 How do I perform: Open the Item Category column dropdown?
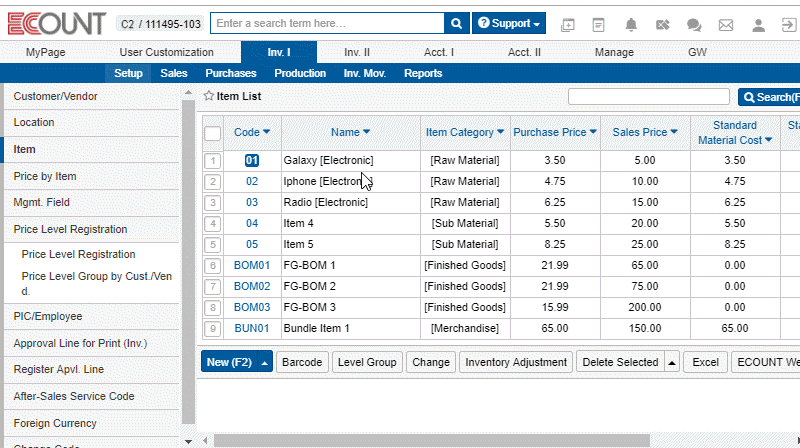tap(501, 132)
